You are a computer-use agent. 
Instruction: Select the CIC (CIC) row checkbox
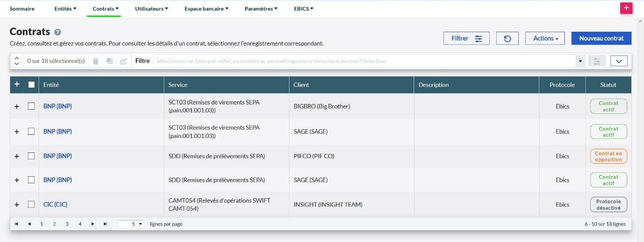click(x=31, y=204)
